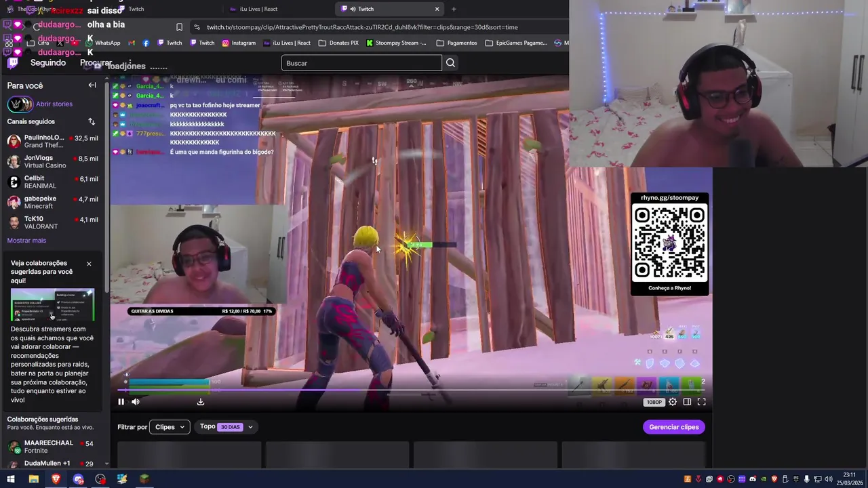Click Mostrar mais link
Image resolution: width=868 pixels, height=488 pixels.
point(26,241)
